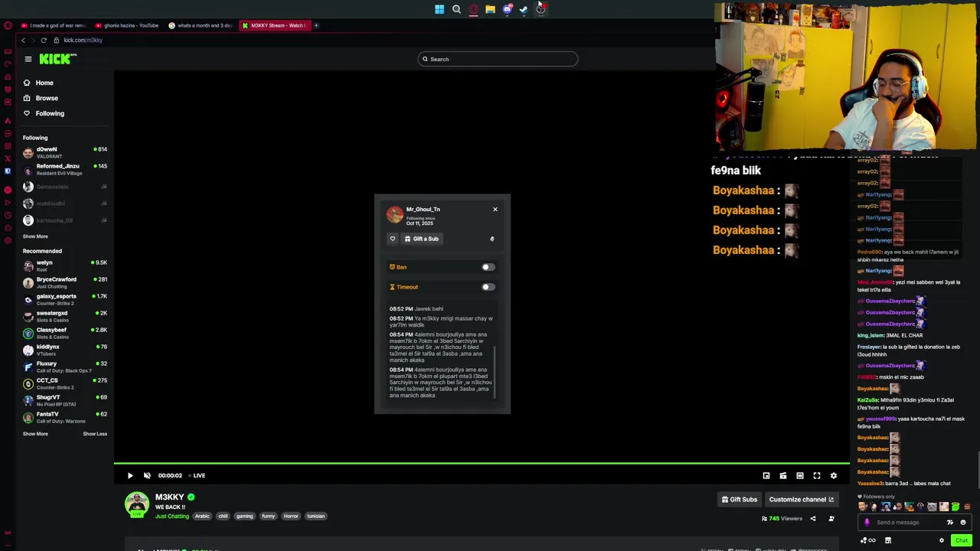This screenshot has width=980, height=551.
Task: Send message with green Chat button
Action: tap(961, 540)
